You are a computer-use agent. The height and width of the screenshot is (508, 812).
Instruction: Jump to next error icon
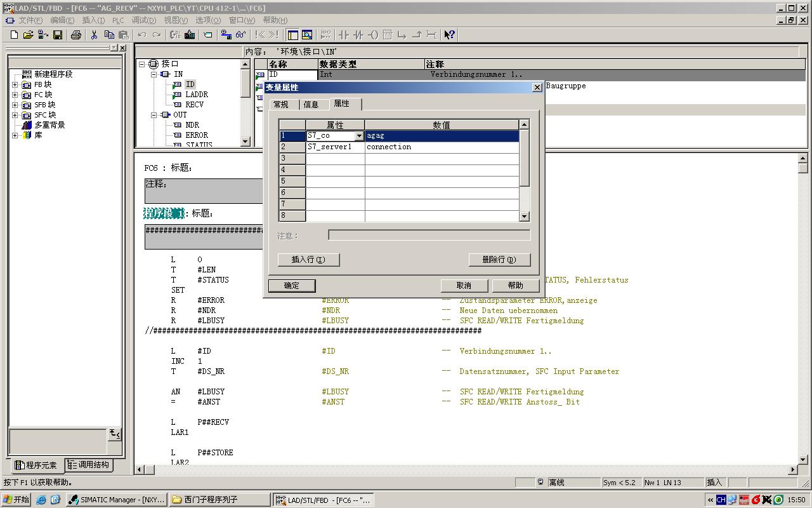coord(273,35)
